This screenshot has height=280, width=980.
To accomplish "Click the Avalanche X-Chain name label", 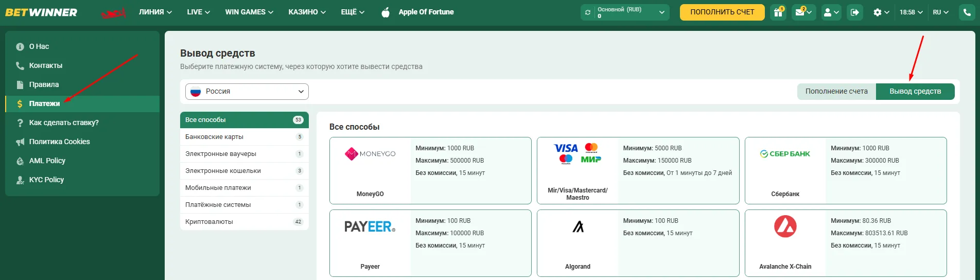I will click(x=785, y=267).
